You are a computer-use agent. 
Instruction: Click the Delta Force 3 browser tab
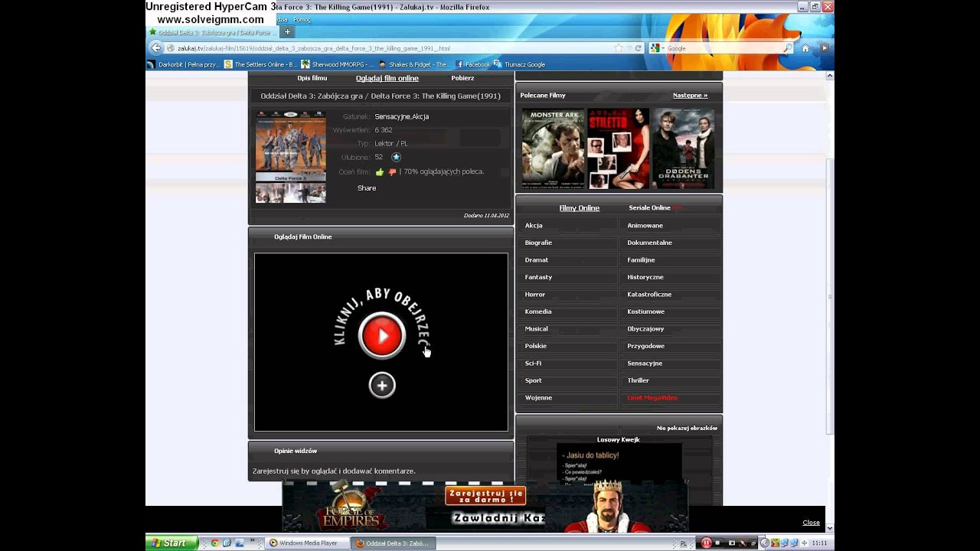(x=213, y=32)
